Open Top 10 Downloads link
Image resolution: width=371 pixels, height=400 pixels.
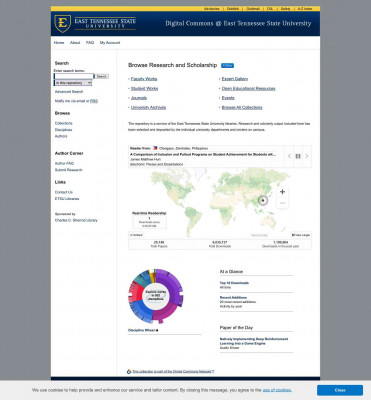pyautogui.click(x=234, y=283)
